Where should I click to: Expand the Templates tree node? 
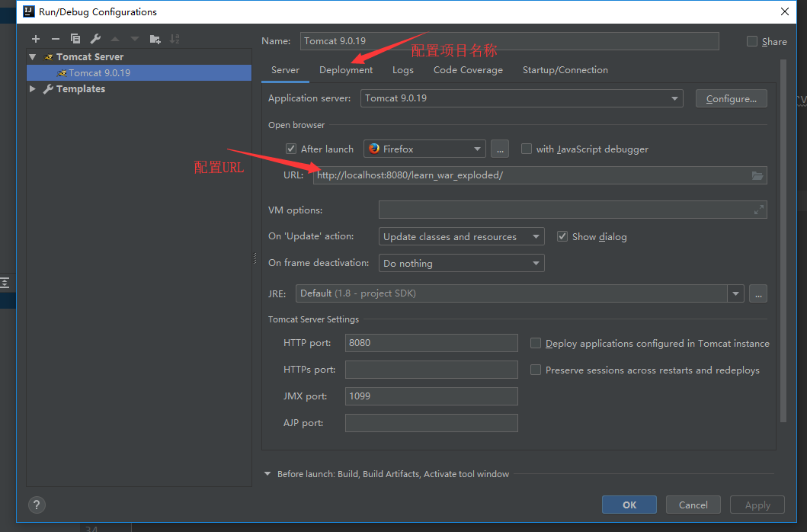(33, 88)
